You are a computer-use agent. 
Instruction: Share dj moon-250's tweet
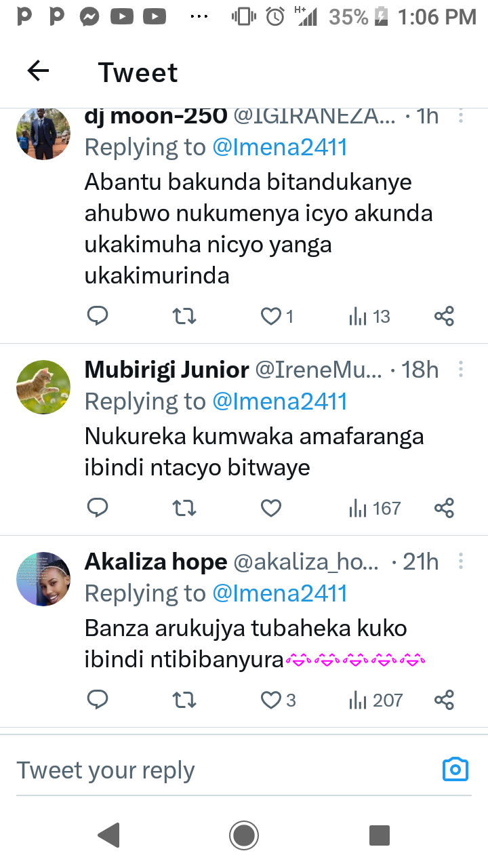pyautogui.click(x=444, y=316)
